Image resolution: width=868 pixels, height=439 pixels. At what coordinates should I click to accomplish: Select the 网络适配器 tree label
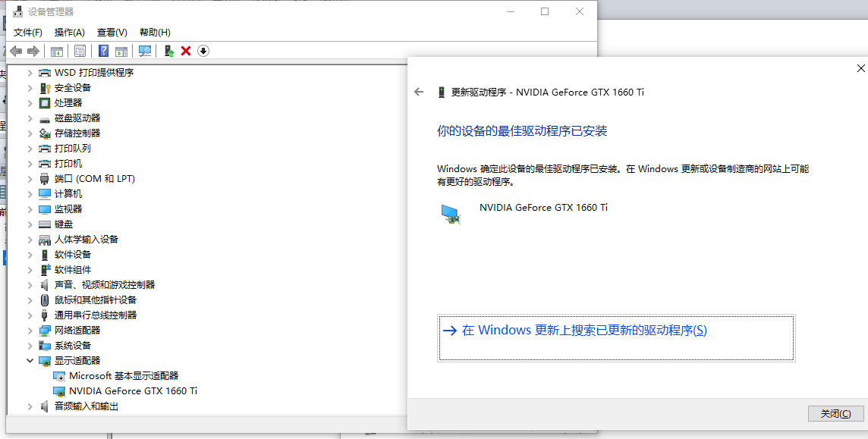click(77, 330)
